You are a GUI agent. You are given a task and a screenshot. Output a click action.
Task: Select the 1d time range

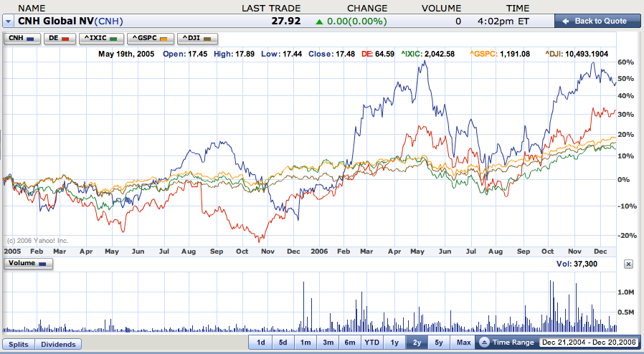(261, 342)
